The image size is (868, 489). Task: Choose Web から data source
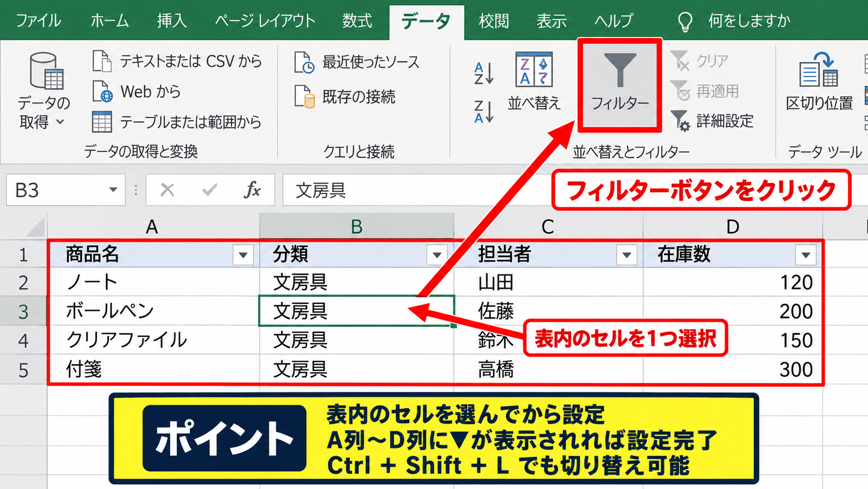pyautogui.click(x=137, y=91)
